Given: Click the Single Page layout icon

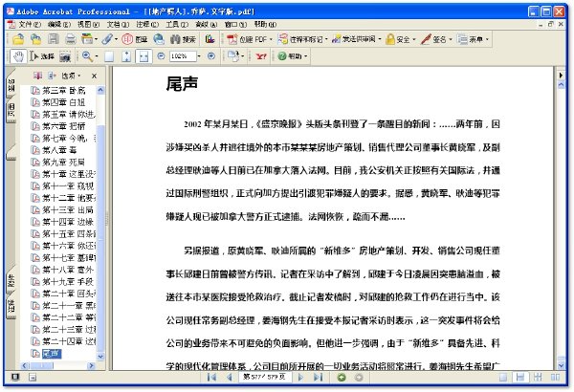Looking at the screenshot, I should (503, 377).
